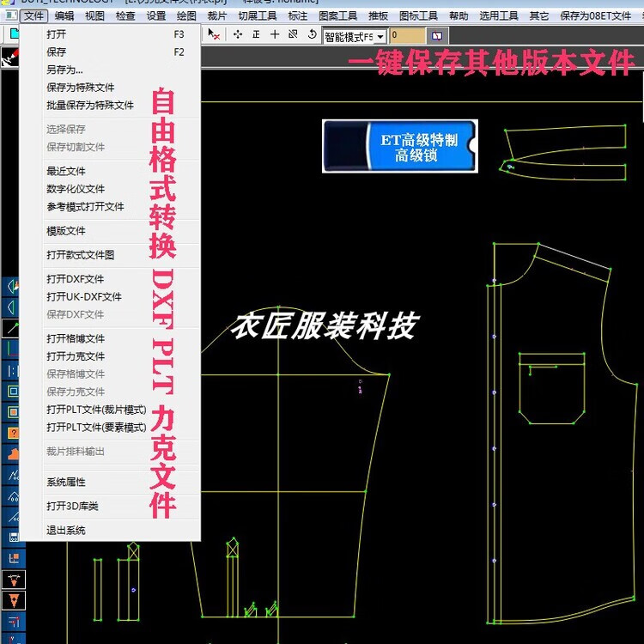Click the concentric square tool in left sidebar
Viewport: 644px width, 644px height.
(x=13, y=391)
